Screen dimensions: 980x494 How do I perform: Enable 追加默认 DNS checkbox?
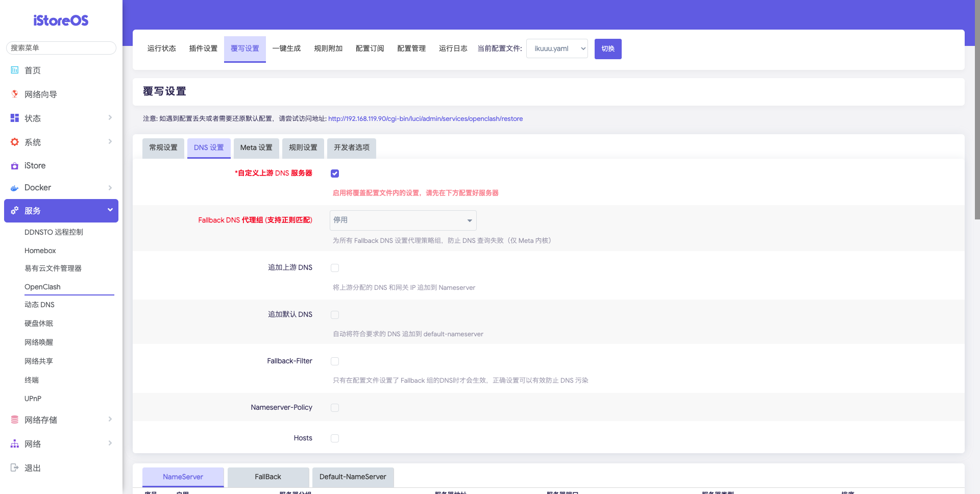pyautogui.click(x=335, y=315)
